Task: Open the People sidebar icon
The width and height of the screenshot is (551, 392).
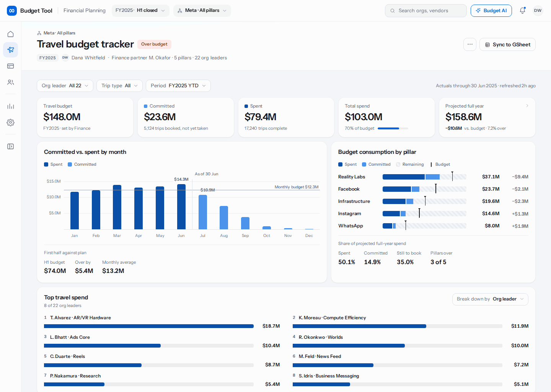Action: pos(11,82)
